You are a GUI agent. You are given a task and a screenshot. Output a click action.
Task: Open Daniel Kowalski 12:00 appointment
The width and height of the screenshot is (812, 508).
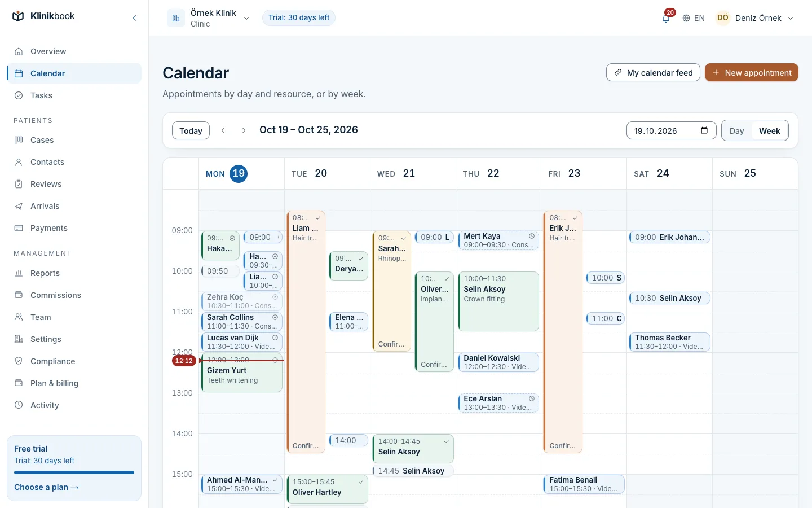tap(498, 362)
